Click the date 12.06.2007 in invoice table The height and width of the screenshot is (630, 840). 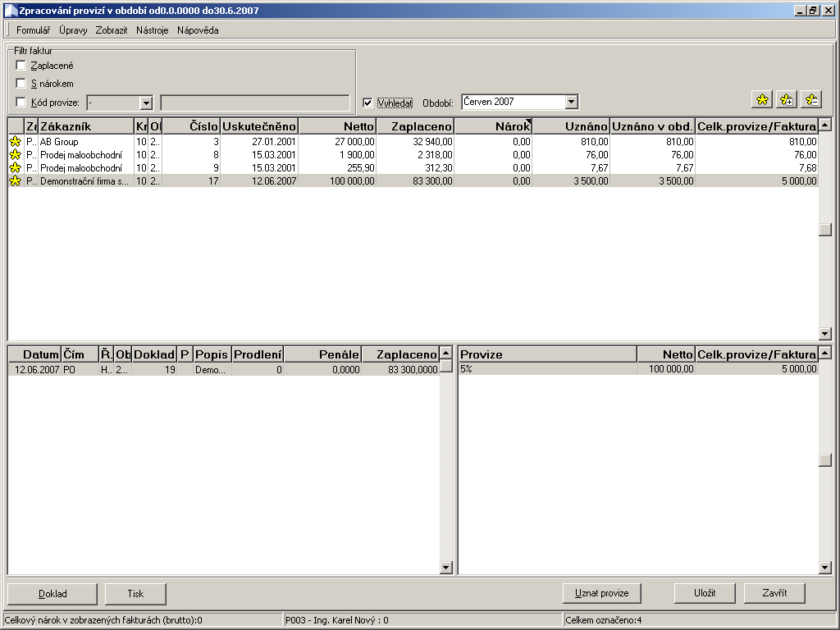259,181
